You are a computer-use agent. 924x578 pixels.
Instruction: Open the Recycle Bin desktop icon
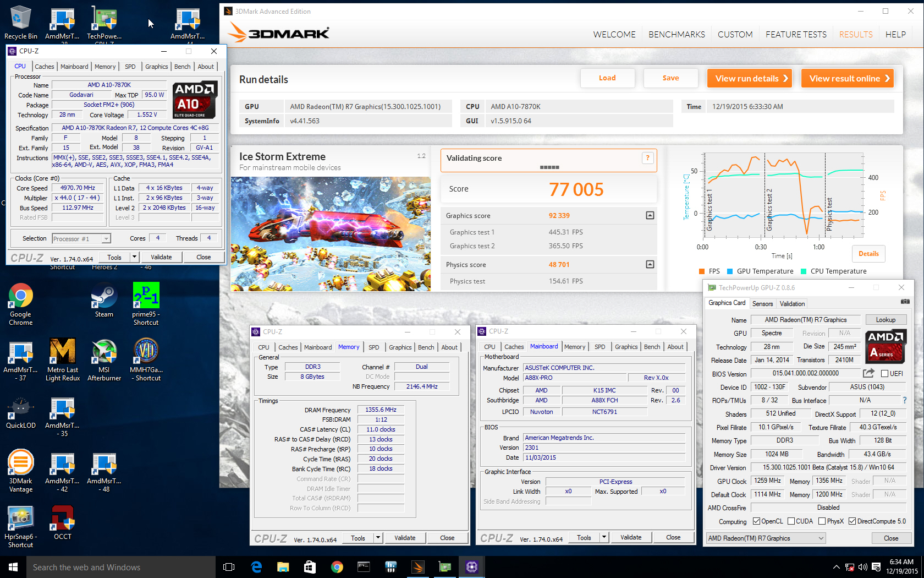click(20, 22)
